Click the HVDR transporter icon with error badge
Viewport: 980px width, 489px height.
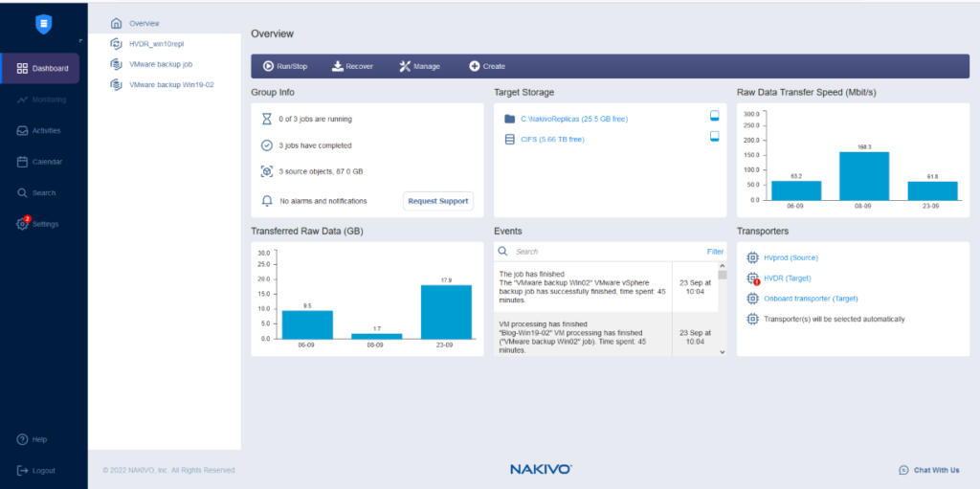click(x=753, y=278)
